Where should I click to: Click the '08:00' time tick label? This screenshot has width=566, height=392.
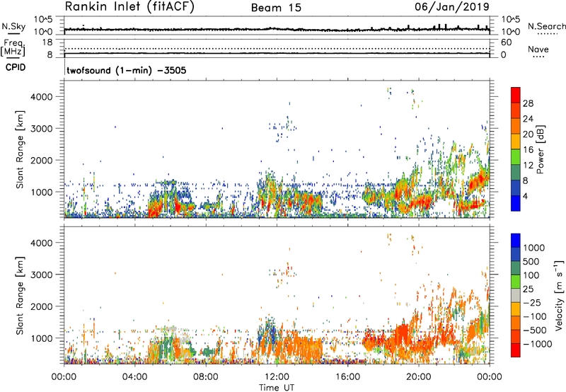pos(206,377)
